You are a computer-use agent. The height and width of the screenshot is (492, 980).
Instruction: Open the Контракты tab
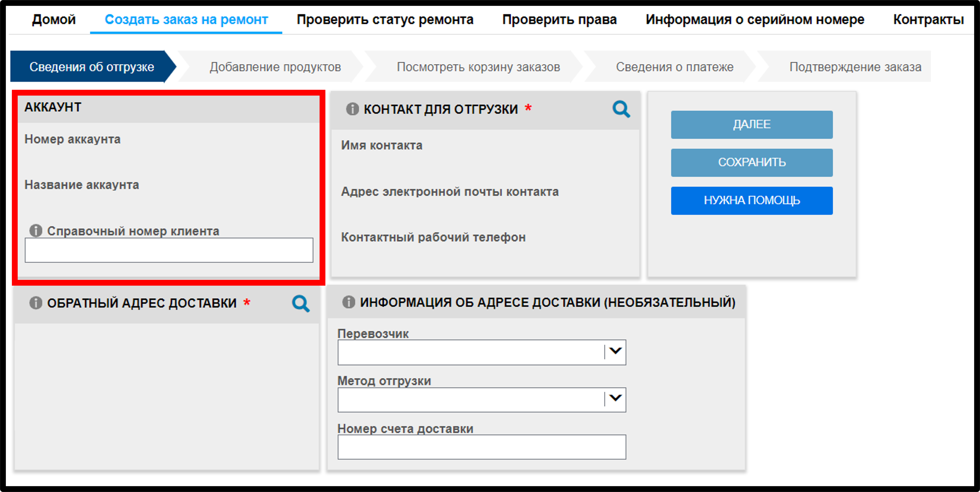(x=928, y=19)
